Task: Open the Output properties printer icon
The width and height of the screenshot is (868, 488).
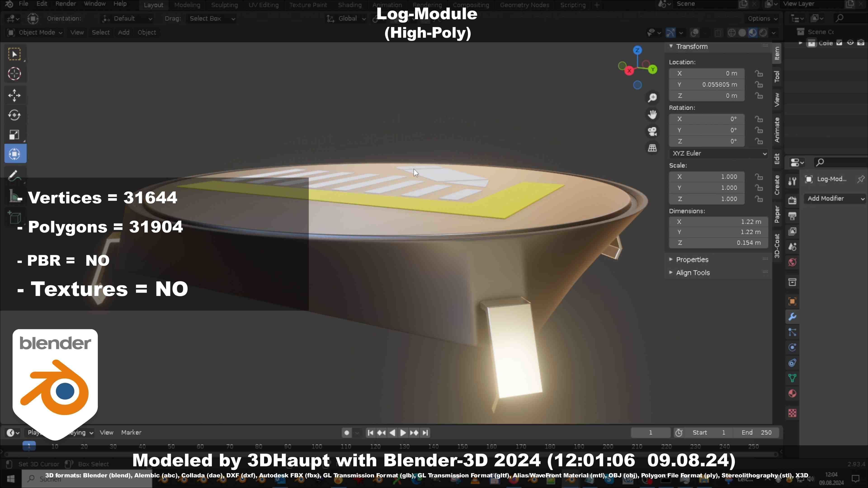Action: pyautogui.click(x=792, y=216)
